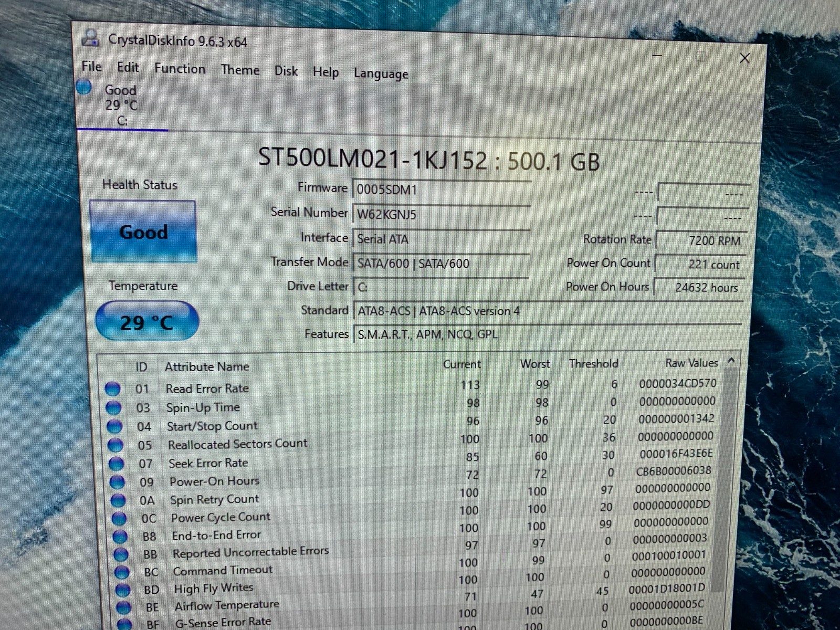The width and height of the screenshot is (840, 630).
Task: Click the Current column header
Action: [462, 364]
